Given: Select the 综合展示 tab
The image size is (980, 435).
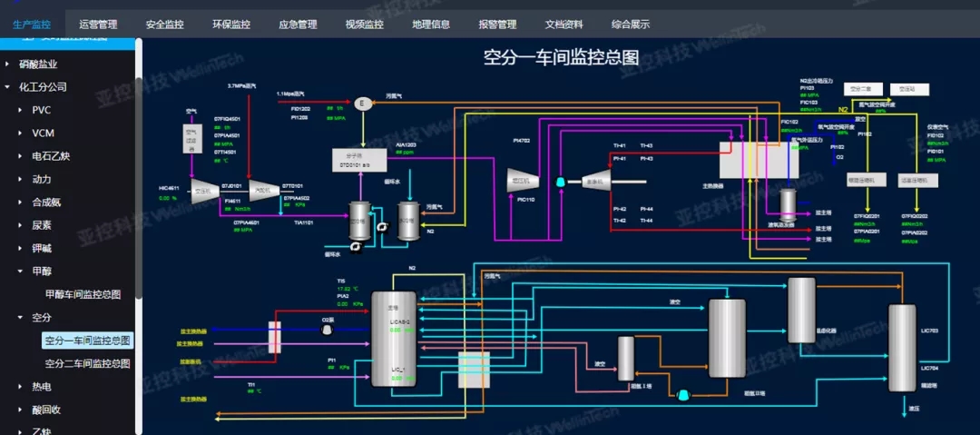Looking at the screenshot, I should click(x=631, y=25).
